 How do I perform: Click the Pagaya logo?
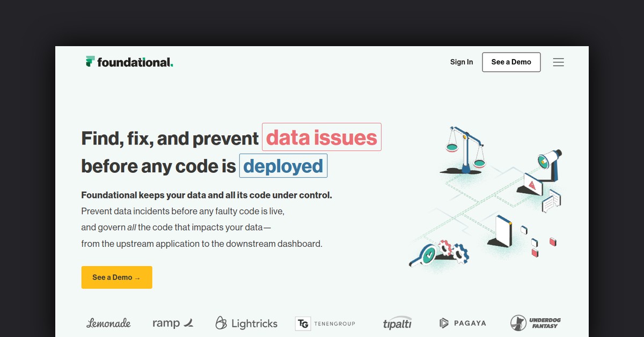pyautogui.click(x=463, y=323)
